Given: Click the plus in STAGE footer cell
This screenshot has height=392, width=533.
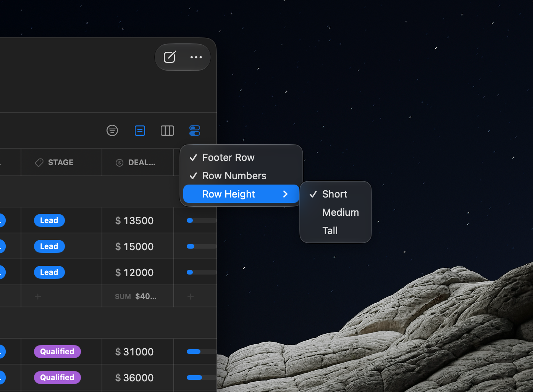Looking at the screenshot, I should pos(38,296).
